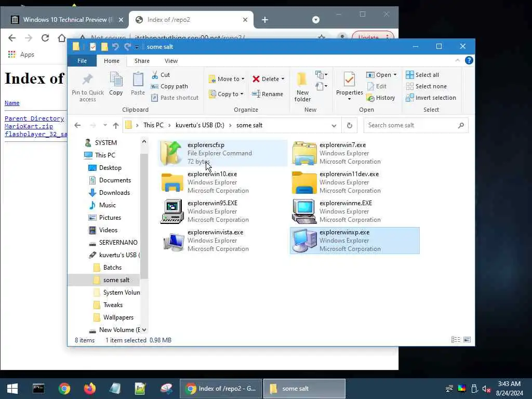Viewport: 532px width, 399px height.
Task: Expand the Open button dropdown arrow
Action: coord(395,75)
